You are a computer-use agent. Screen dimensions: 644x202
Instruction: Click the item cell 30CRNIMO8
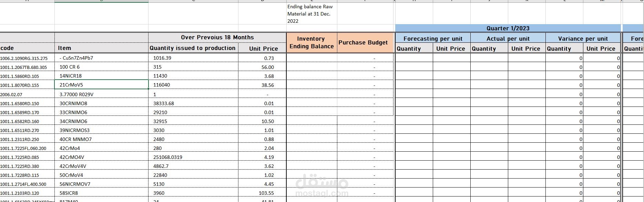101,103
